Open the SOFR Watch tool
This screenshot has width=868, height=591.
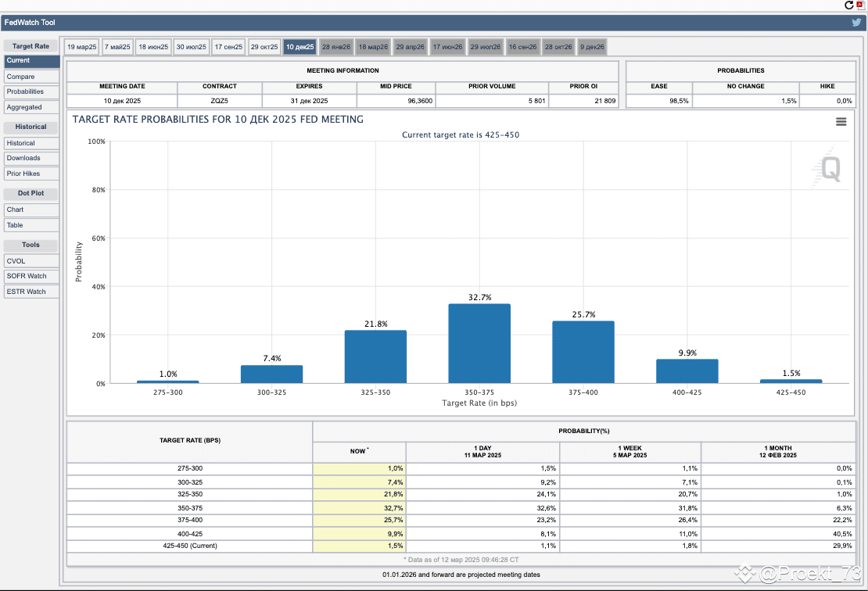coord(31,276)
